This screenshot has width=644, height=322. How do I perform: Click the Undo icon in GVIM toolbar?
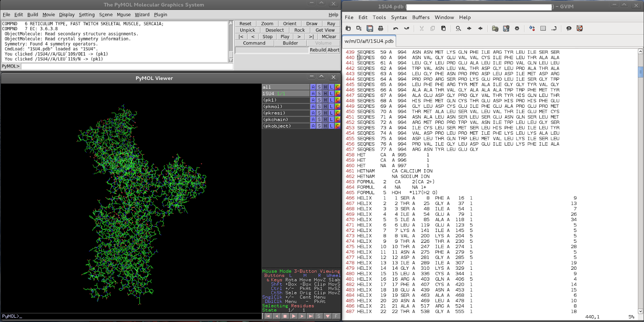tap(396, 29)
